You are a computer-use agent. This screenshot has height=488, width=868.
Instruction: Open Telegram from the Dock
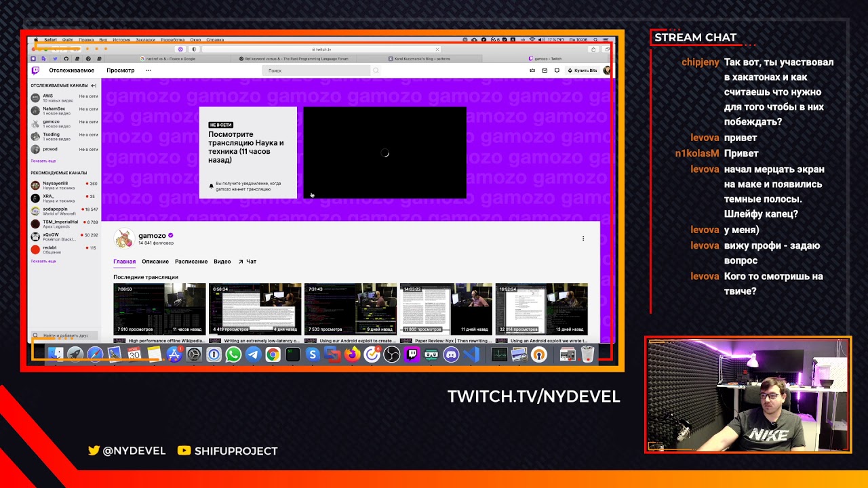pyautogui.click(x=253, y=354)
